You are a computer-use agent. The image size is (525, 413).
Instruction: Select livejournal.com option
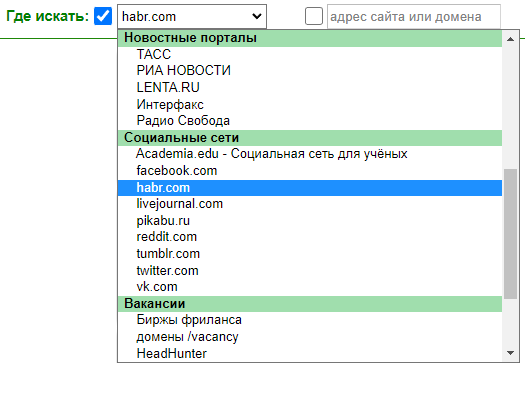tap(310, 204)
